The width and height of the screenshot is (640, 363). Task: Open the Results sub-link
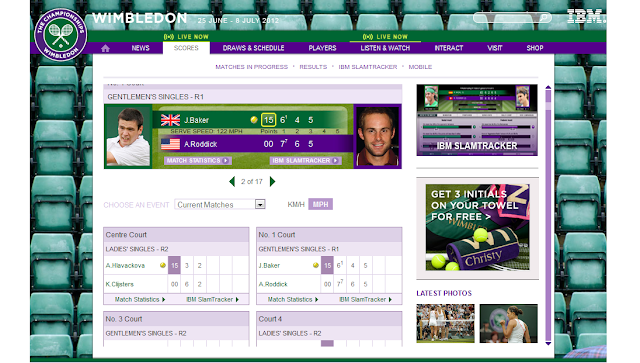313,67
